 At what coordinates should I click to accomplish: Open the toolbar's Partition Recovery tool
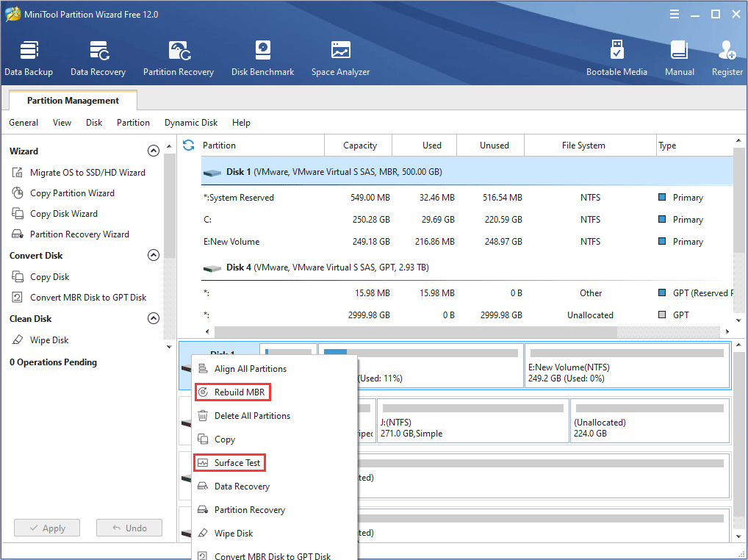(x=179, y=58)
